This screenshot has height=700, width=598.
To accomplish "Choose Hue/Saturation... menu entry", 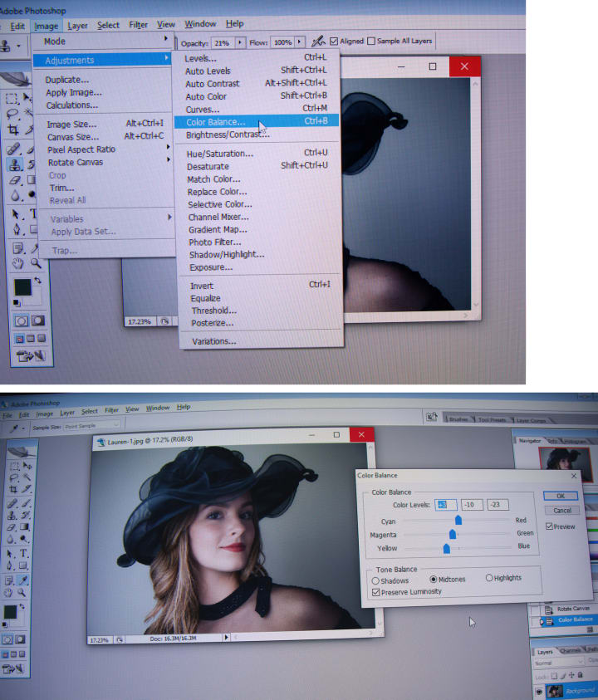I will click(257, 153).
